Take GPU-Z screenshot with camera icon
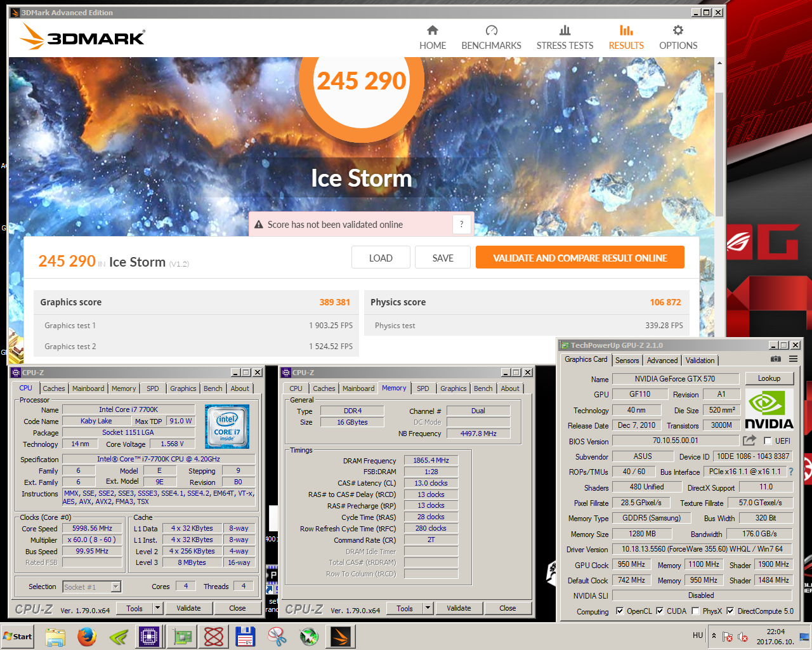This screenshot has height=650, width=812. 775,359
